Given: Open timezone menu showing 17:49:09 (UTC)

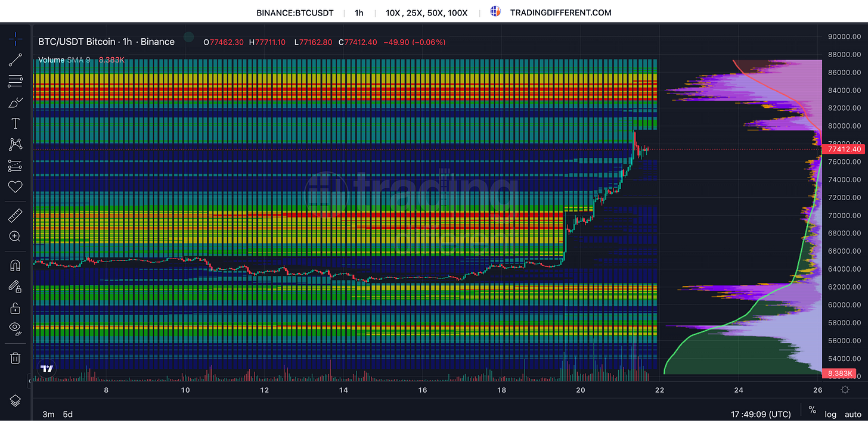Looking at the screenshot, I should [761, 414].
